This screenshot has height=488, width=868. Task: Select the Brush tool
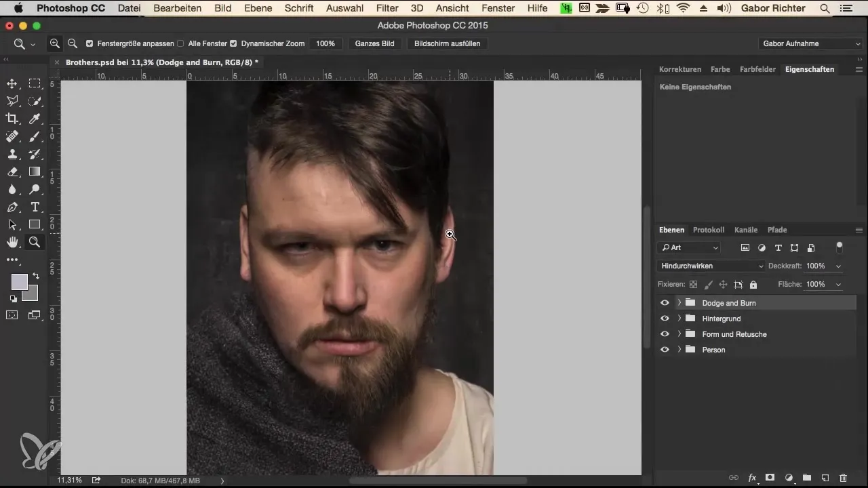35,136
